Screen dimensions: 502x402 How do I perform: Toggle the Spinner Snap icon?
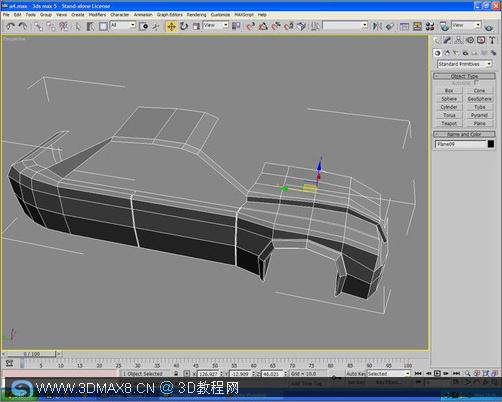tap(289, 26)
